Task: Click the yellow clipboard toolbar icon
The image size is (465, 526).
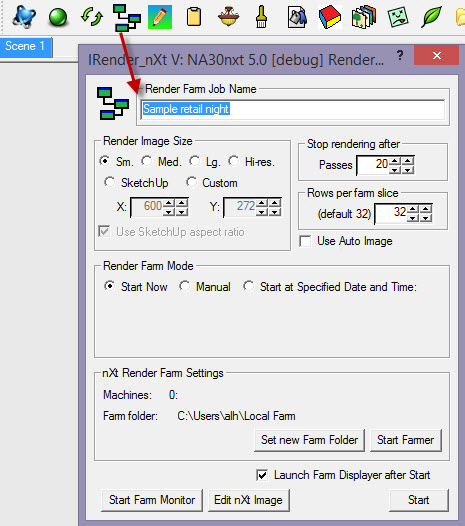Action: pos(194,17)
